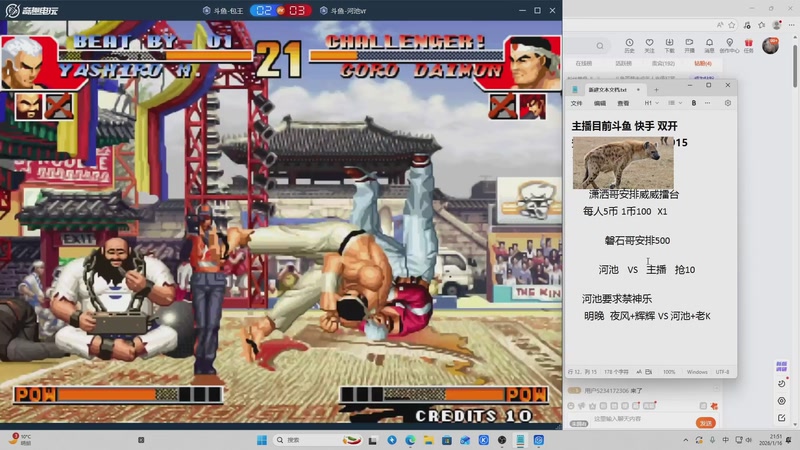Click the UTF-8 encoding in Notepad status bar
This screenshot has height=450, width=800.
[722, 372]
